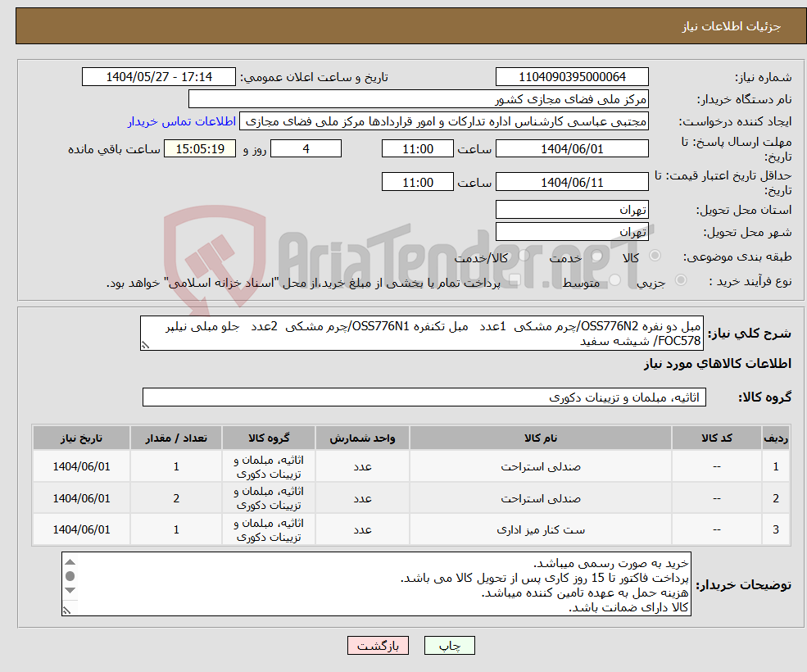Click the deadline date field 1404/06/01
Image resolution: width=807 pixels, height=672 pixels.
[x=571, y=148]
